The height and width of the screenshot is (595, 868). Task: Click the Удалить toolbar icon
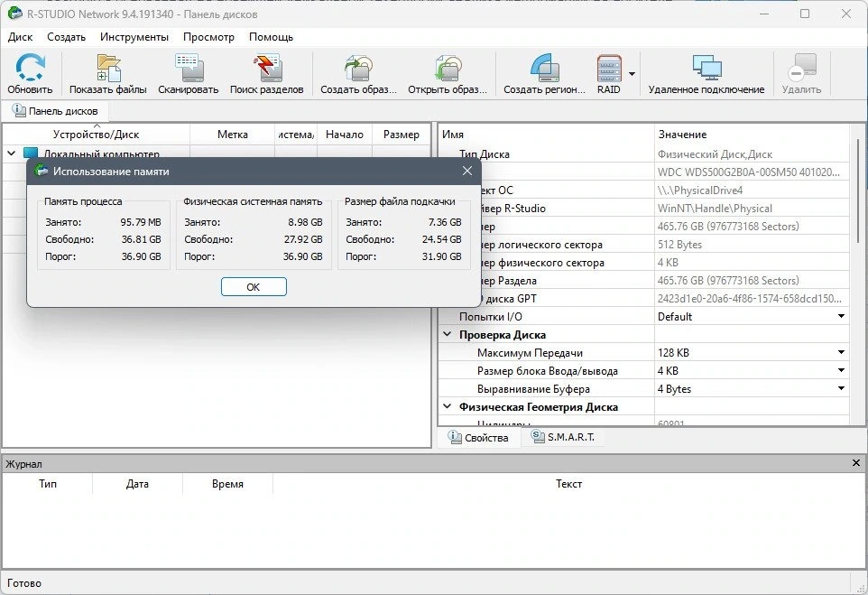(x=801, y=68)
